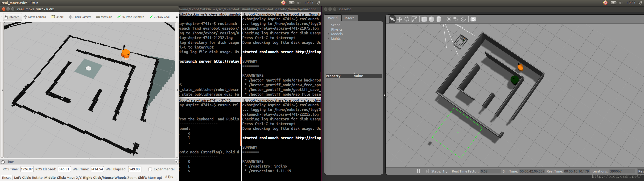Open the Steps count dropdown
Screen dimensions: 644x181
point(446,172)
